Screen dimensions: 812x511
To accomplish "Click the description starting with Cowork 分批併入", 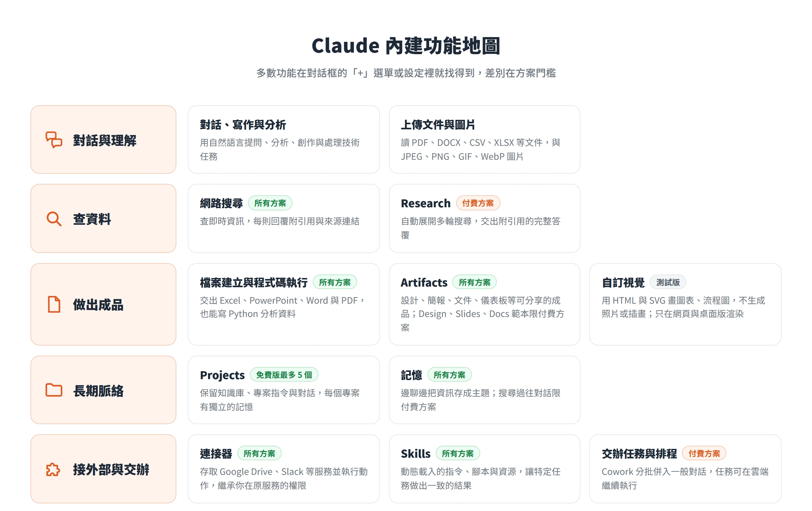I will 685,478.
